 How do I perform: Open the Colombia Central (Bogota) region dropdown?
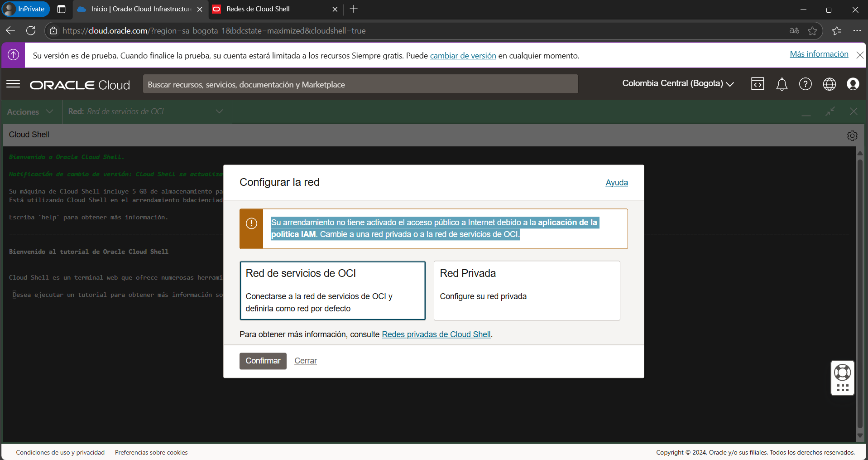tap(678, 83)
